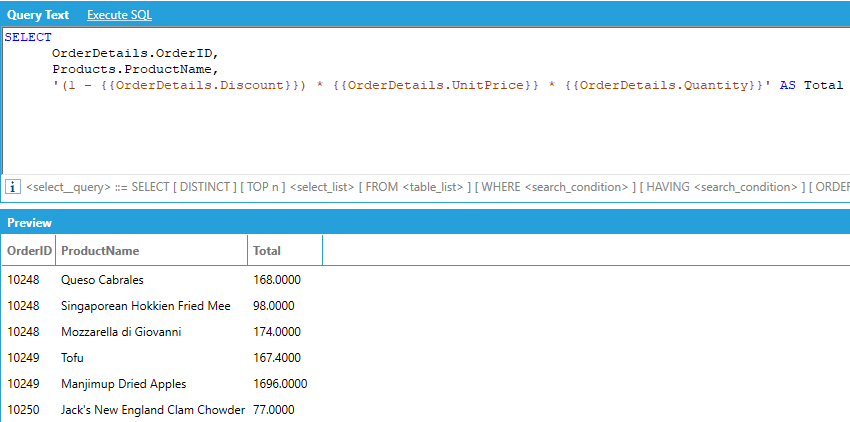Click the Manjimup Dried Apples cell
Viewport: 850px width, 422px height.
pyautogui.click(x=123, y=384)
